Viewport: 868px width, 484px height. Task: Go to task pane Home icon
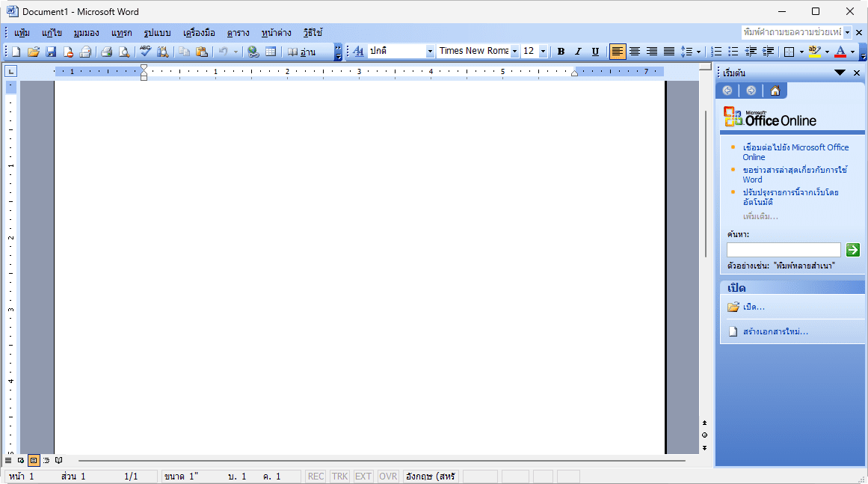pyautogui.click(x=775, y=91)
